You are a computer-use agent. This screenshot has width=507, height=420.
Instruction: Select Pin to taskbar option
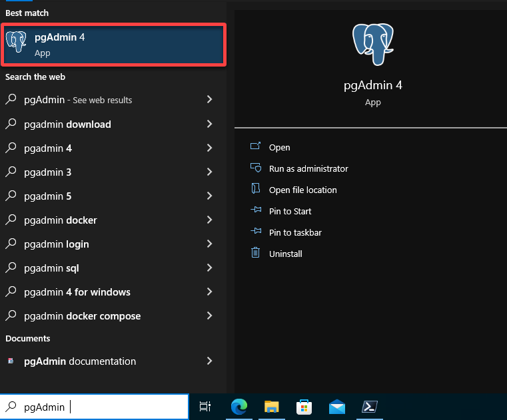295,233
